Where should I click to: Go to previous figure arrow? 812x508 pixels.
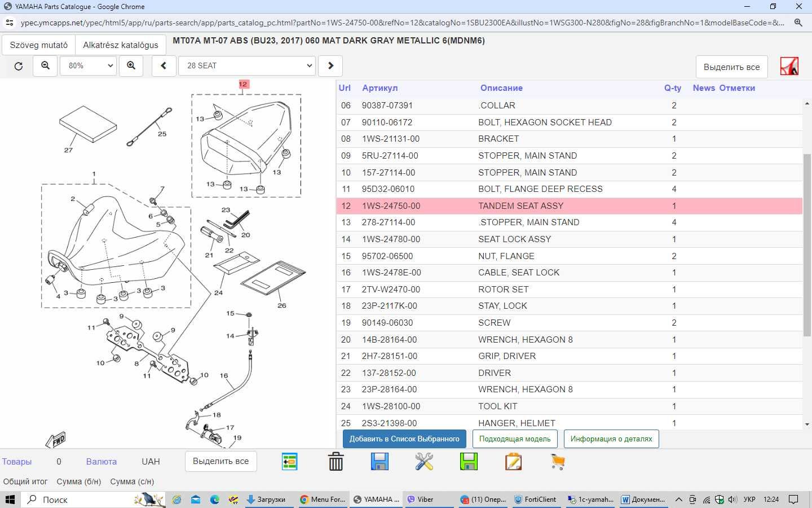pos(164,66)
